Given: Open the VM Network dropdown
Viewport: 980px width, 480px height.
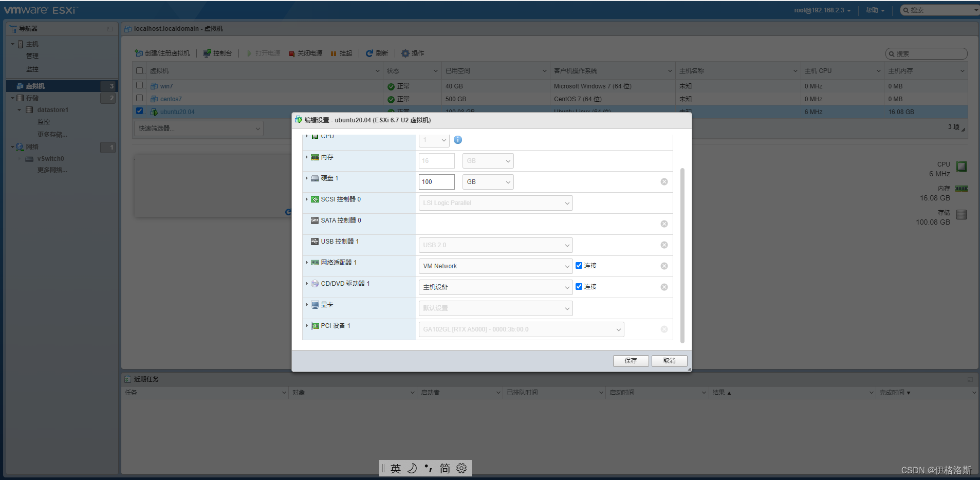Looking at the screenshot, I should [496, 266].
